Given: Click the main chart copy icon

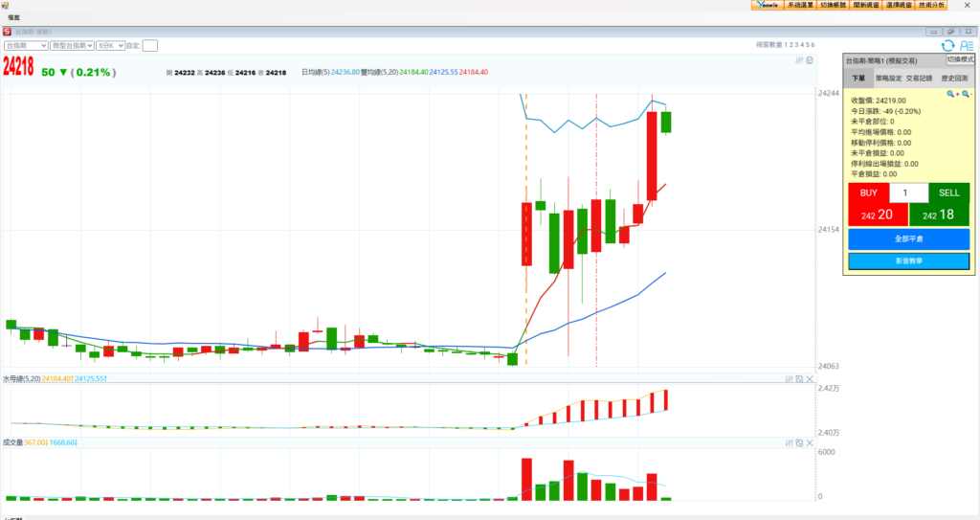Looking at the screenshot, I should 810,61.
